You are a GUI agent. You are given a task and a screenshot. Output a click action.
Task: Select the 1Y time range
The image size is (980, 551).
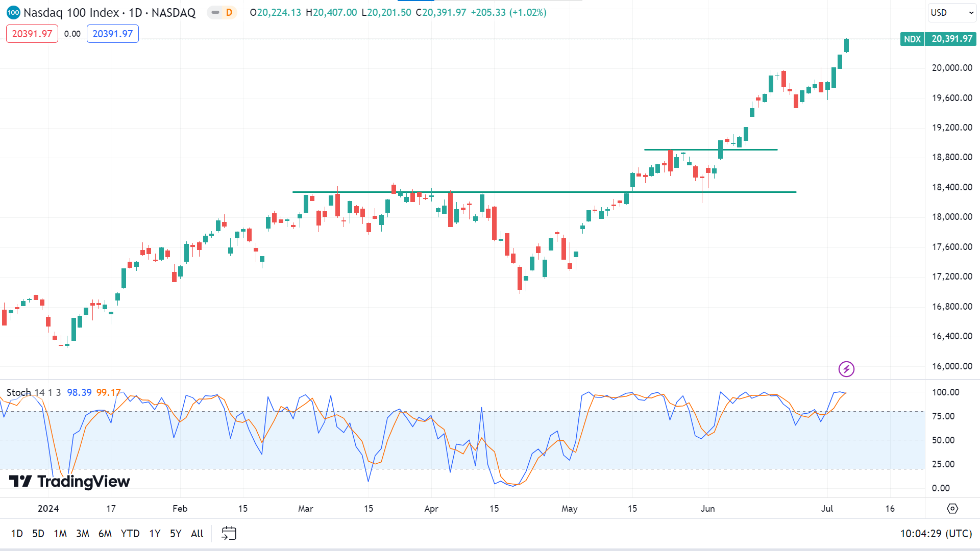click(155, 534)
